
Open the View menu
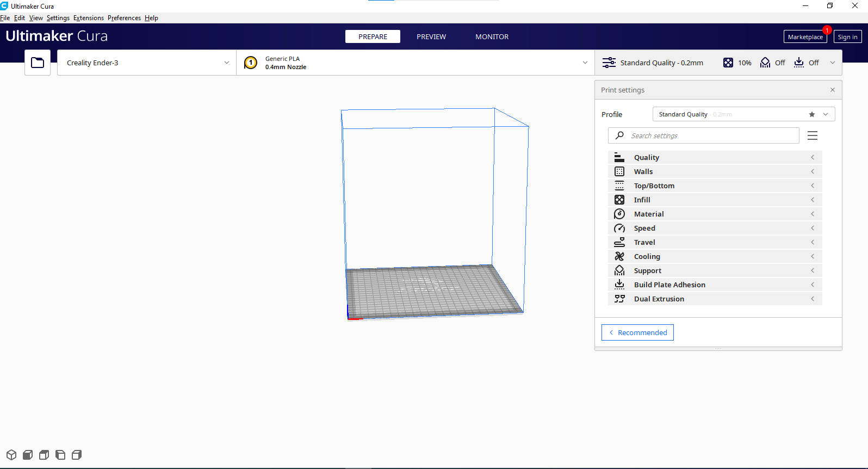36,18
